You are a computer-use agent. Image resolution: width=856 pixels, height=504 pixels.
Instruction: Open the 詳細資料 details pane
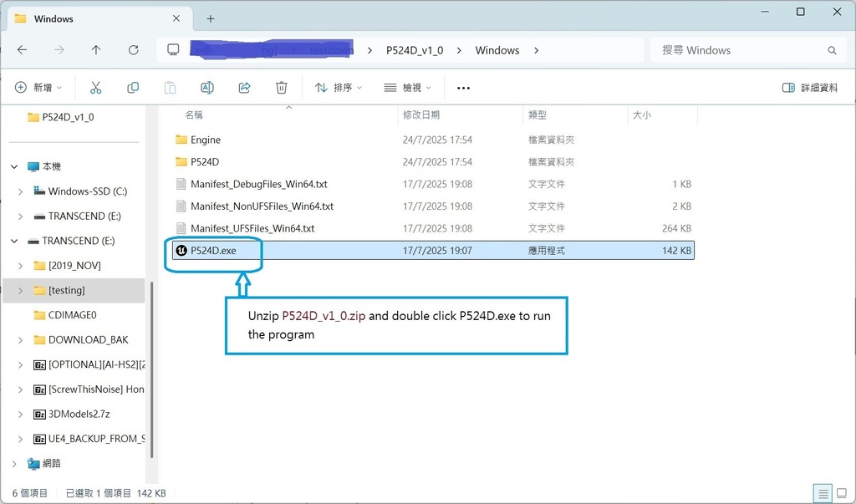pos(808,87)
